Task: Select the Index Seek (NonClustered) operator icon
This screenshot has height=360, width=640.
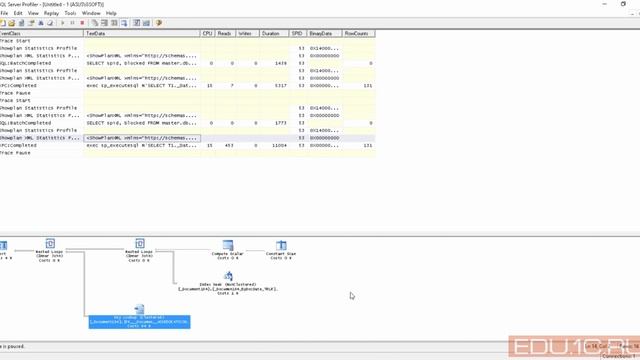Action: pyautogui.click(x=228, y=276)
